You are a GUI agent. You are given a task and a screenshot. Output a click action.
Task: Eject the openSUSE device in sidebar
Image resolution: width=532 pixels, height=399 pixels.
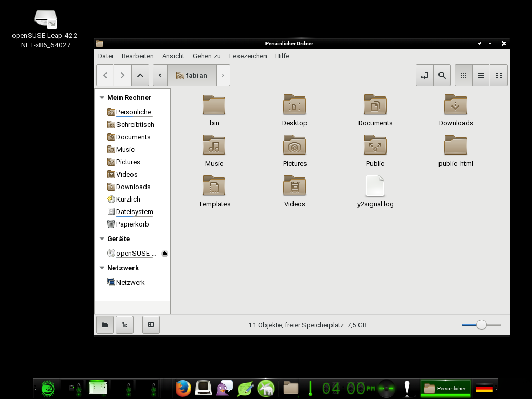[x=165, y=254]
